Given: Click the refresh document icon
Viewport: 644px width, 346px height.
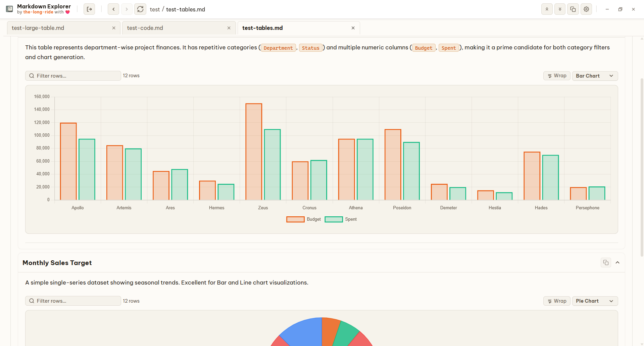Looking at the screenshot, I should (140, 9).
